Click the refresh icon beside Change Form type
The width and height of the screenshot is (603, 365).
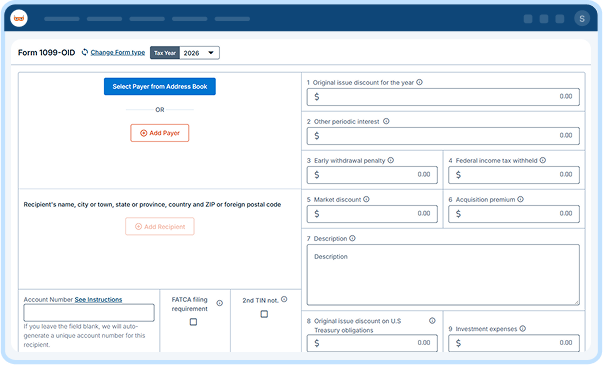[x=85, y=52]
